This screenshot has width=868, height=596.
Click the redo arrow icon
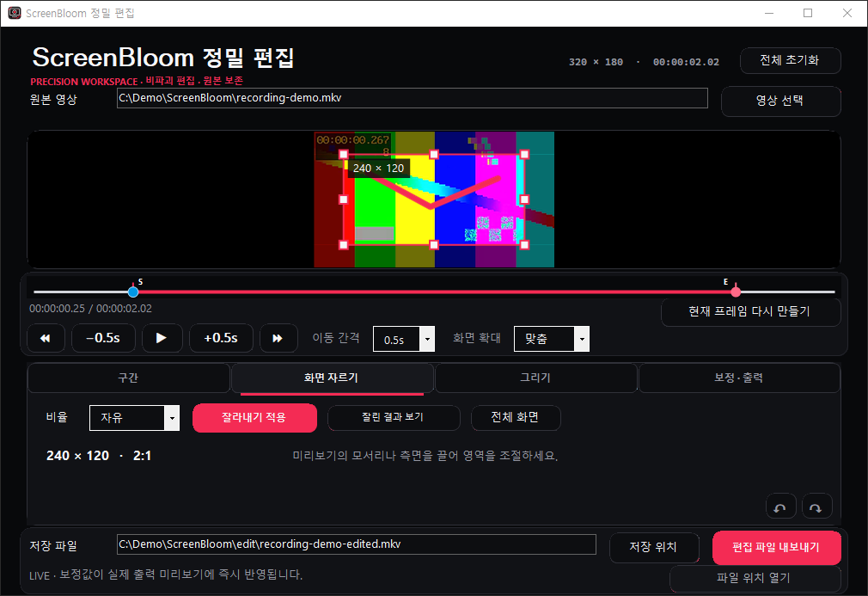click(x=816, y=507)
